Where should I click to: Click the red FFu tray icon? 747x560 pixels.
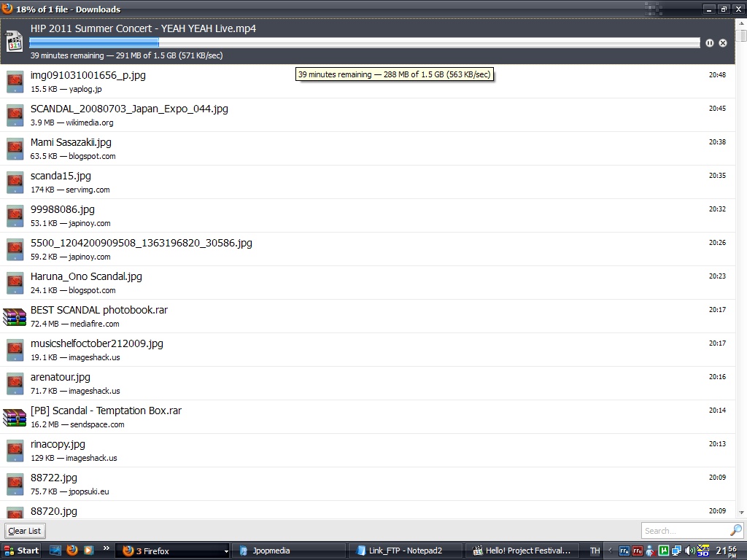point(638,551)
